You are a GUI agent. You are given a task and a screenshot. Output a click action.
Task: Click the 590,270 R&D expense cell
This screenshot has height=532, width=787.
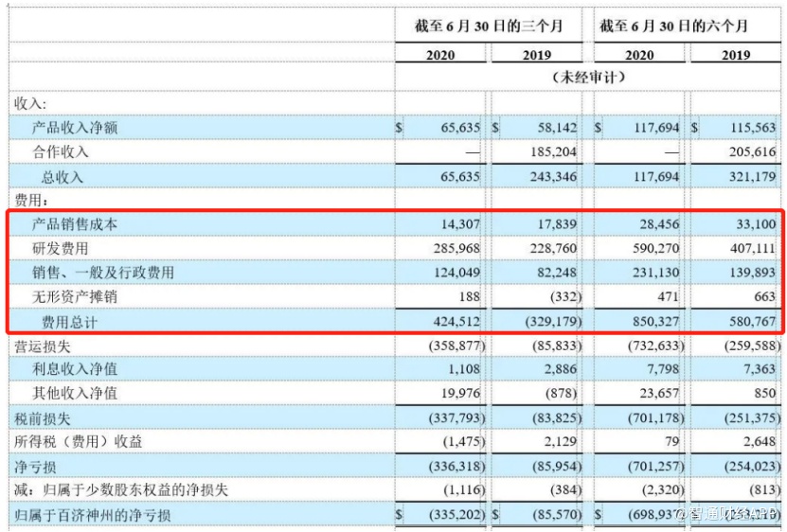pyautogui.click(x=653, y=248)
